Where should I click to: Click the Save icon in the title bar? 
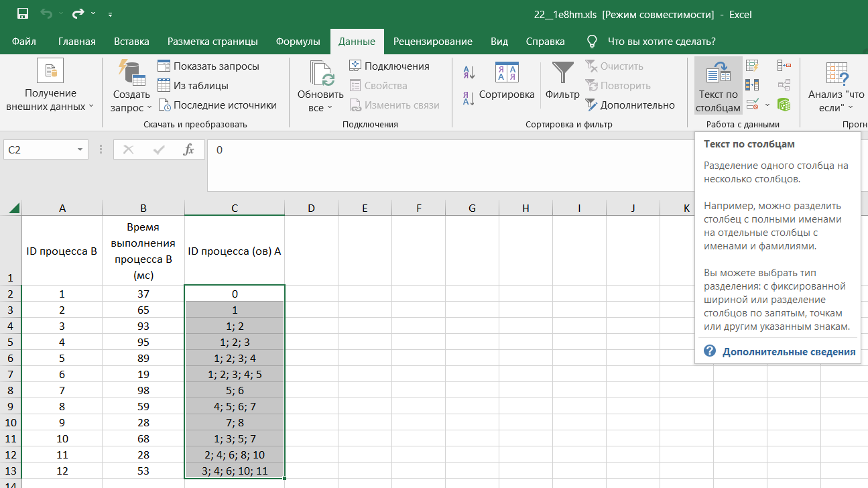click(23, 13)
